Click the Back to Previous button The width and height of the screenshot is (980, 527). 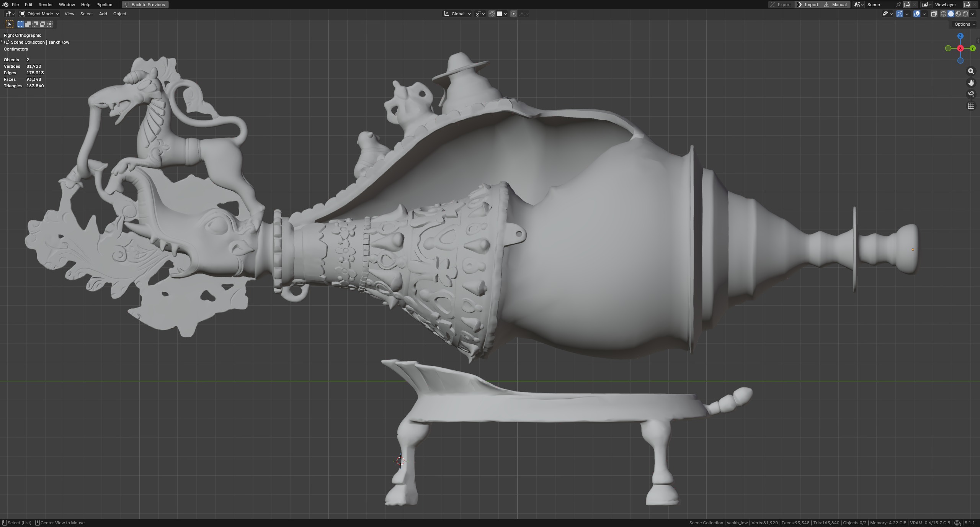click(x=145, y=5)
